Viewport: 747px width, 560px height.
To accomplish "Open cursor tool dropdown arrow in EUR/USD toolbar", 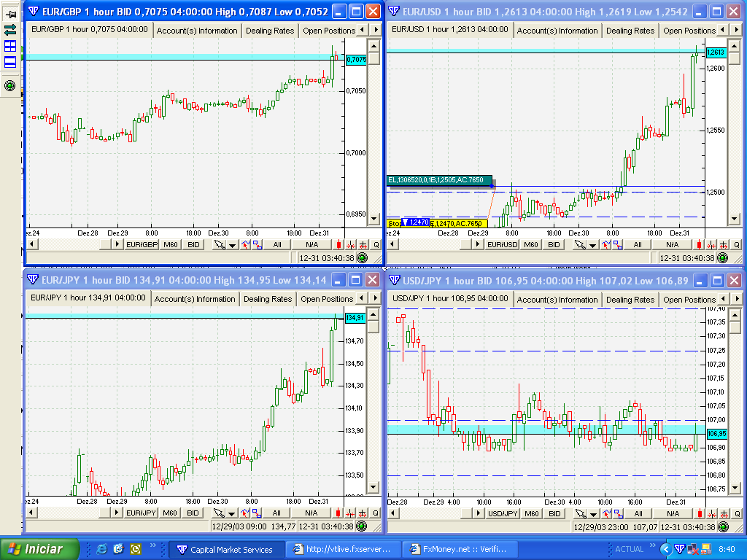I will 592,245.
